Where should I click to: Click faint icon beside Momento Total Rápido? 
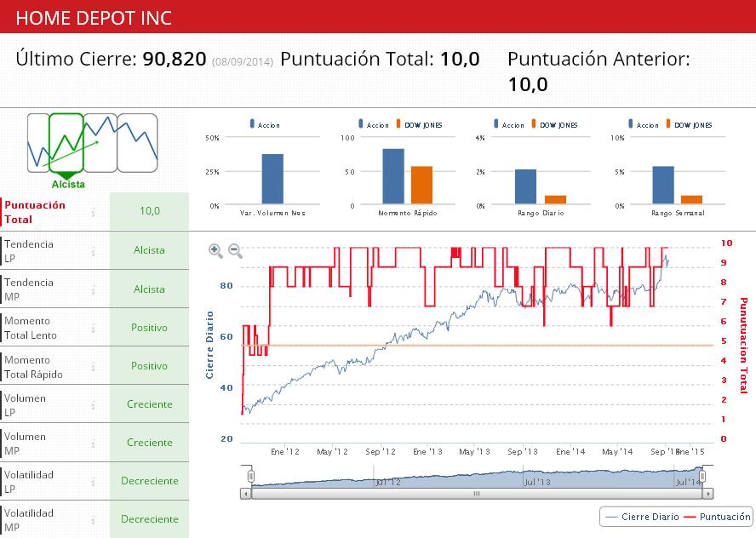[93, 367]
